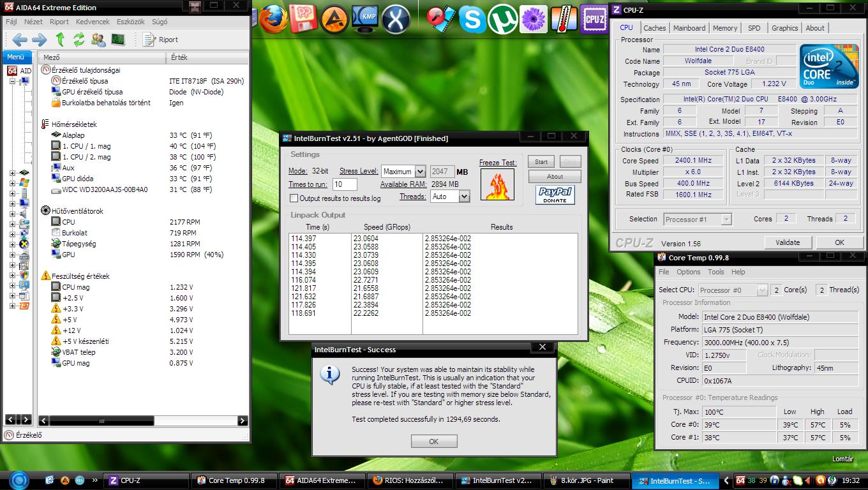868x490 pixels.
Task: Launch the thermometer dock icon
Action: (x=564, y=19)
